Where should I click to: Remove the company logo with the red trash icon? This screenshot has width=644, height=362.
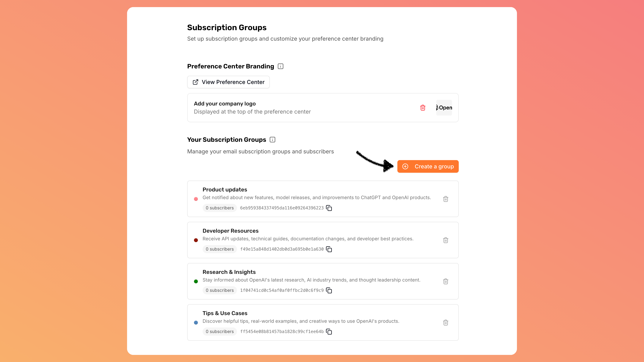[x=422, y=108]
